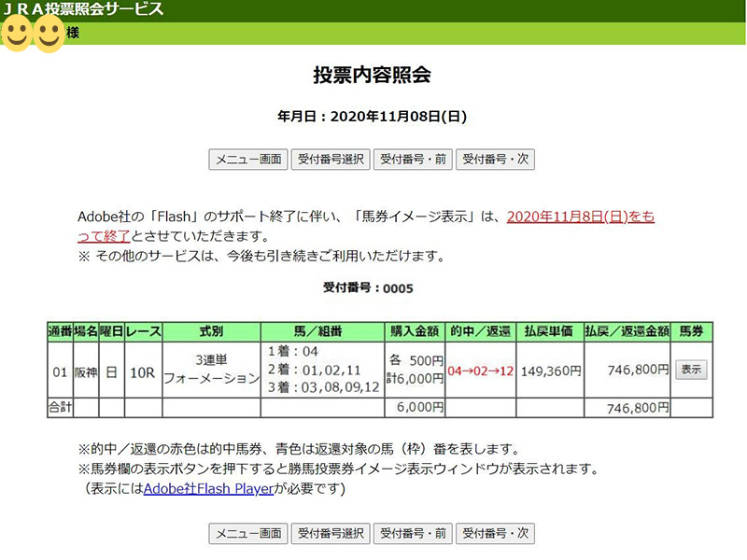Select the bottom 受付番号選択 button
The image size is (747, 560).
331,534
